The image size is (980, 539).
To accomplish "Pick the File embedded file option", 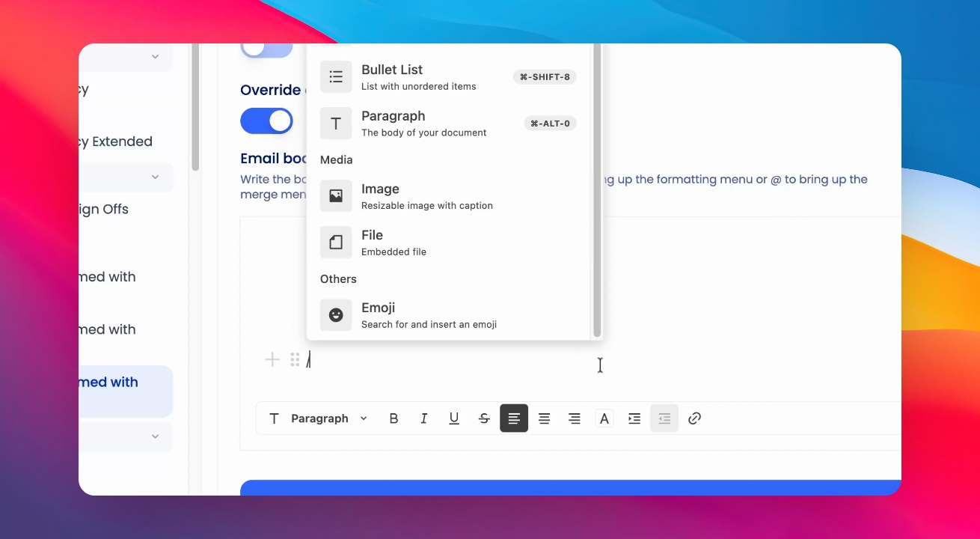I will 448,243.
